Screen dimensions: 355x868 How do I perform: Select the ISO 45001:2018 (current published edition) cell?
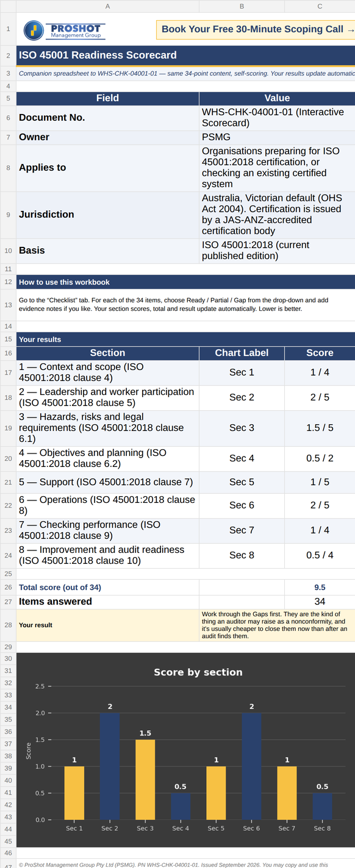(x=277, y=251)
